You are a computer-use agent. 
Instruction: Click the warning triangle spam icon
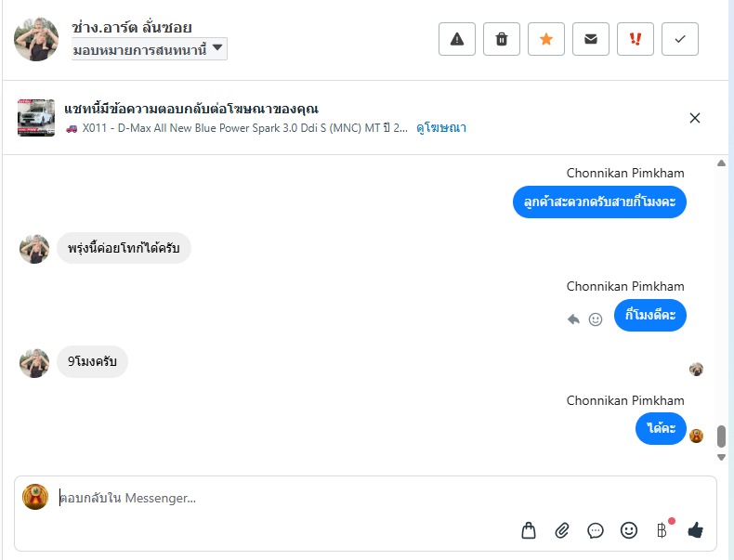(x=457, y=39)
